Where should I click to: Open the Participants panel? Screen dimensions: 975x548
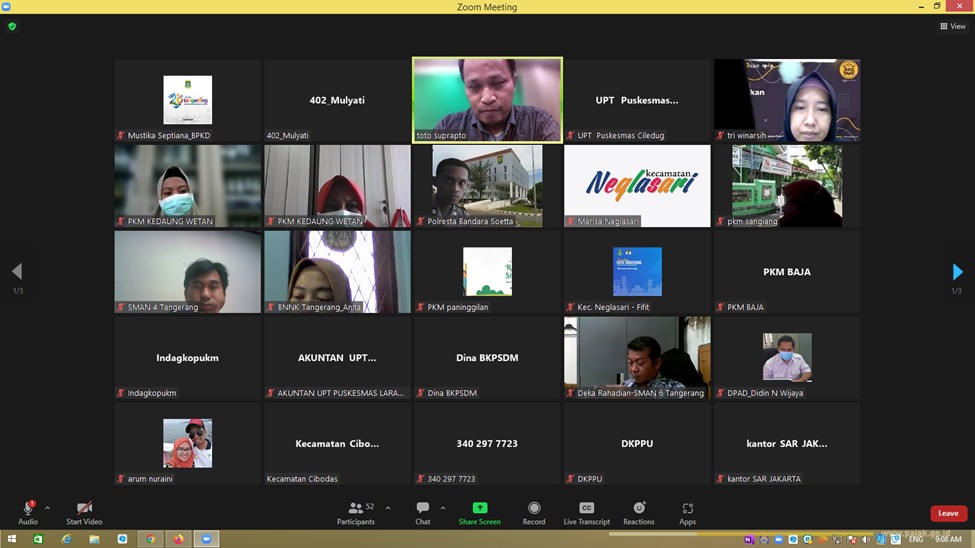click(x=355, y=512)
